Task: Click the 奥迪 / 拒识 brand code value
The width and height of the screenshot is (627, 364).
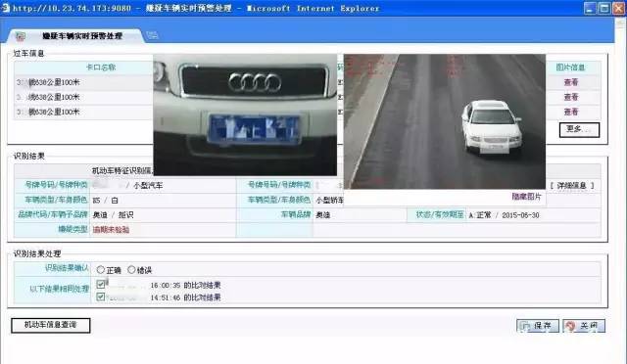Action: pos(114,215)
